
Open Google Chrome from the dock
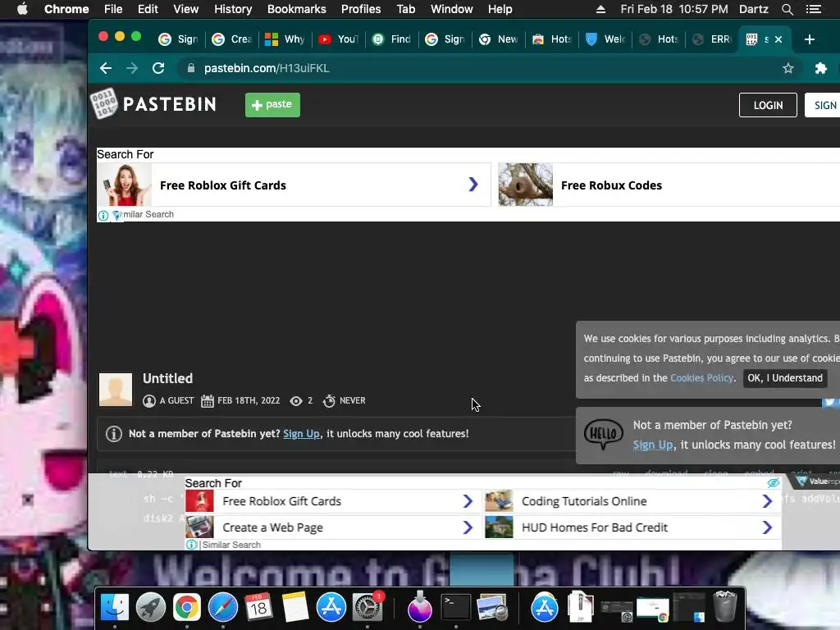tap(186, 608)
